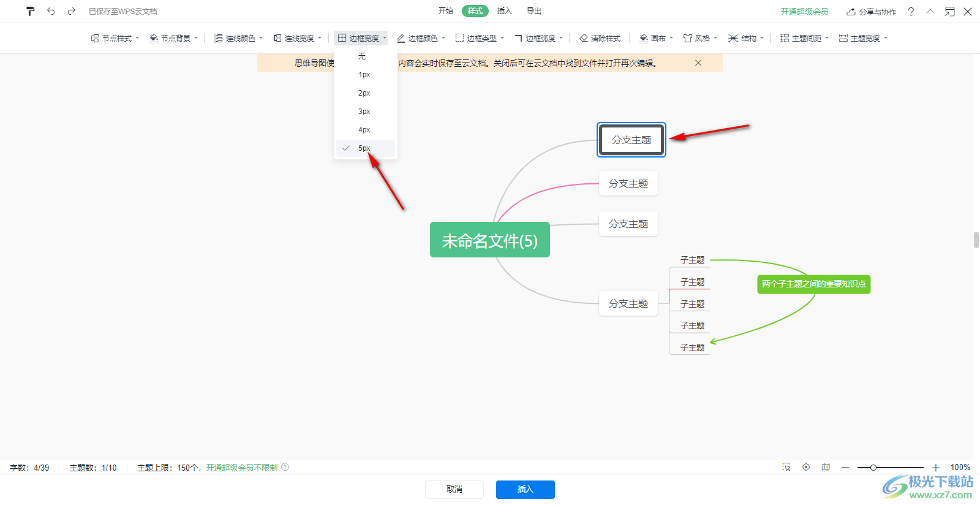Viewport: 980px width, 505px height.
Task: Click the 字数: 4/39 counter
Action: tap(29, 468)
